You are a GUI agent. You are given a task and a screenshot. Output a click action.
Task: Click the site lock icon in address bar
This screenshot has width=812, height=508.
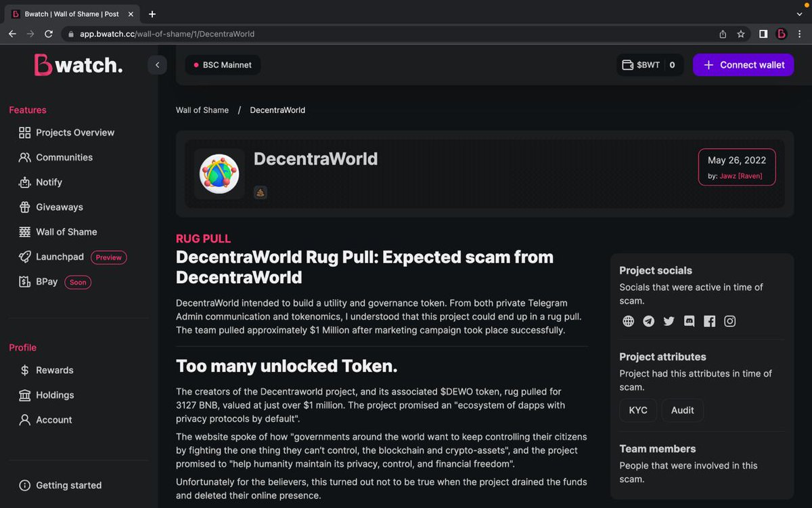pos(70,34)
